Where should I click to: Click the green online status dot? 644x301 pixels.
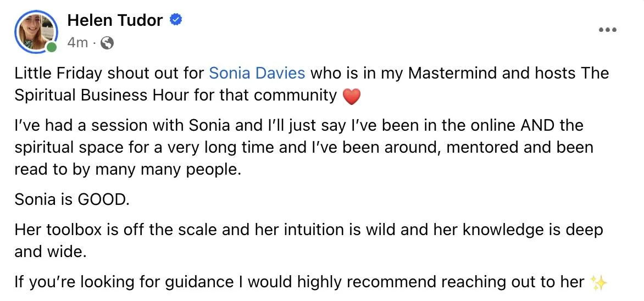(52, 48)
